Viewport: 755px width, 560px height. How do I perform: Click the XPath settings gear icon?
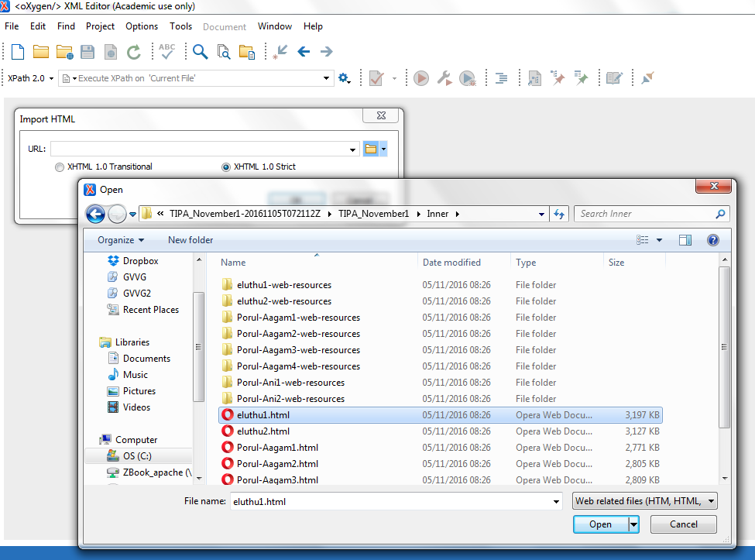click(x=344, y=78)
